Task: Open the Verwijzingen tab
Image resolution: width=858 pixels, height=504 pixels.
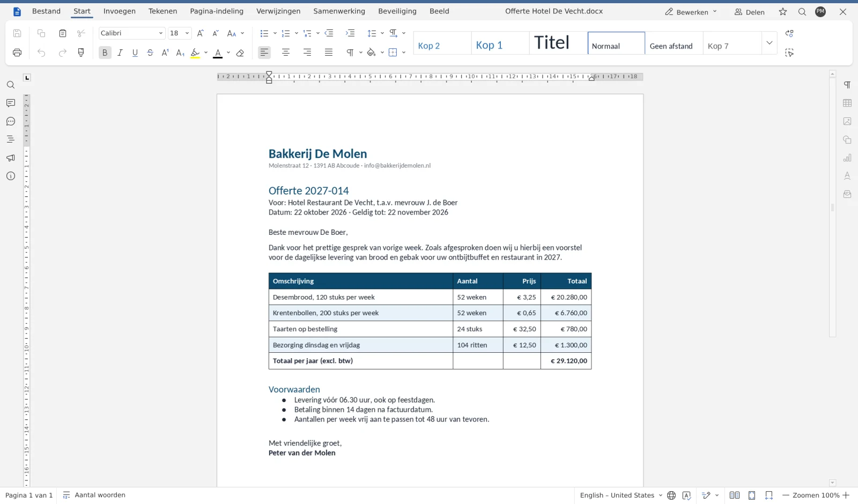Action: click(278, 11)
